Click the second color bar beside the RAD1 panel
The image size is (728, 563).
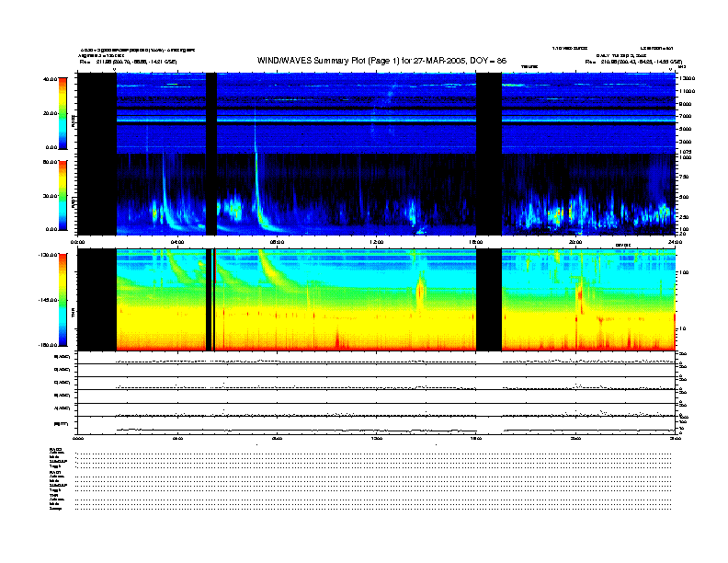(63, 195)
